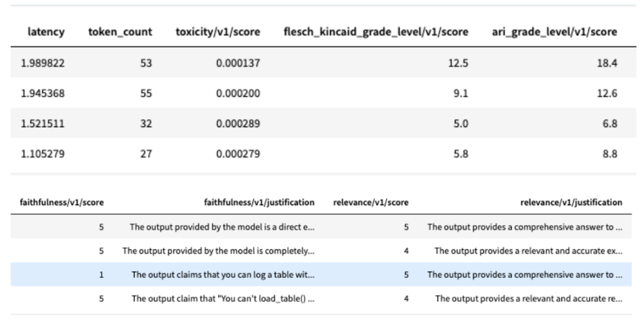Click the relevance/v1/score column header
The height and width of the screenshot is (323, 644).
coord(370,202)
